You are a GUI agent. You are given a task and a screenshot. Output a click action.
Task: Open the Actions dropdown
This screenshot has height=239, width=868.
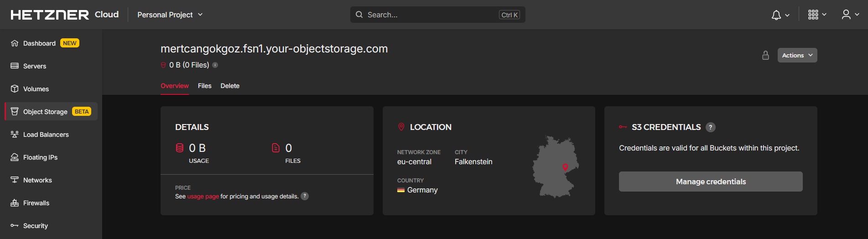(x=797, y=55)
